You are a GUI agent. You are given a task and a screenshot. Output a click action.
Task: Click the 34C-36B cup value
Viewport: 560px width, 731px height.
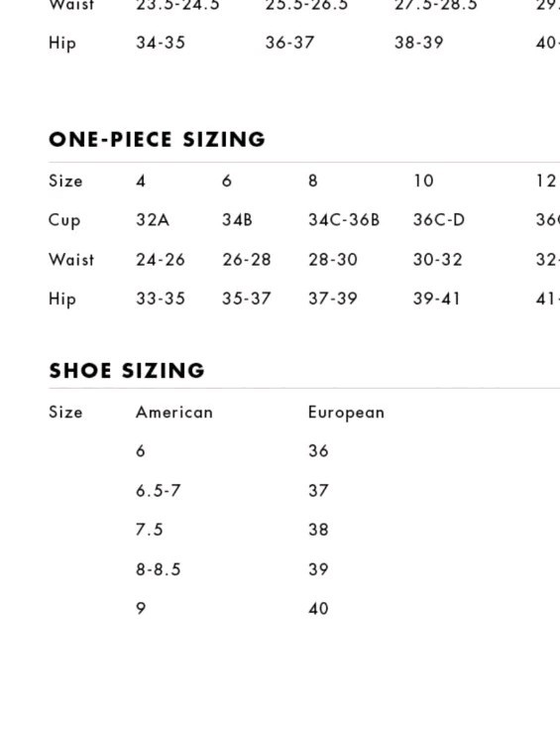344,219
